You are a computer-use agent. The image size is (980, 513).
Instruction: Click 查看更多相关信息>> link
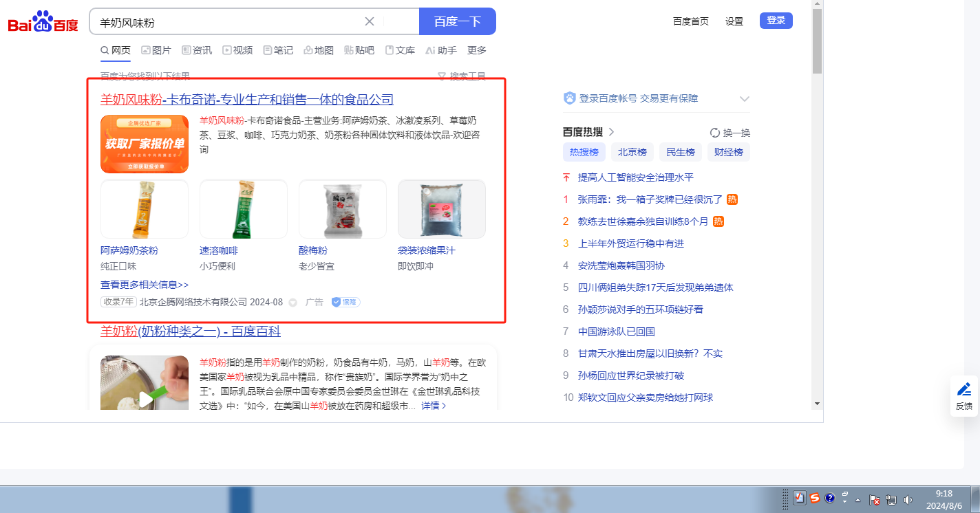pos(145,285)
